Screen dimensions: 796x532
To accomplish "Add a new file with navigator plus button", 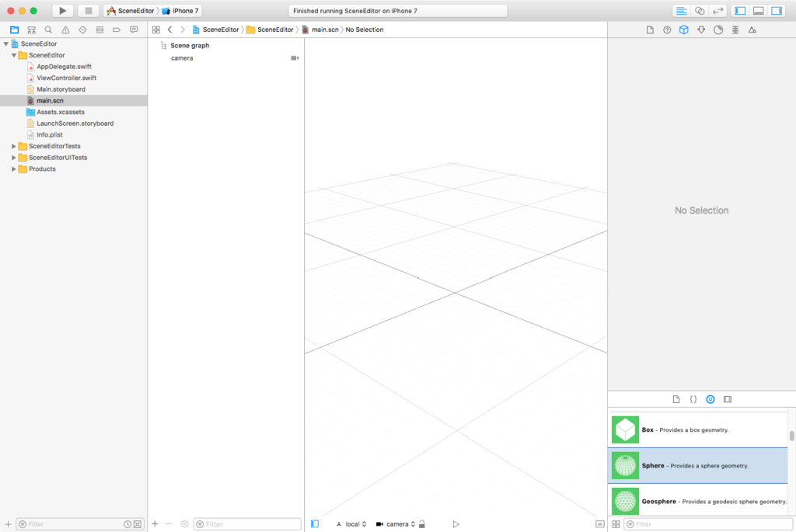I will (x=8, y=524).
